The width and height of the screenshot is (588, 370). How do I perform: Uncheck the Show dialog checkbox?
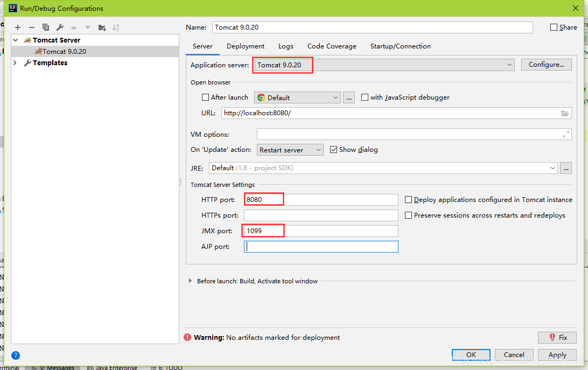coord(333,150)
